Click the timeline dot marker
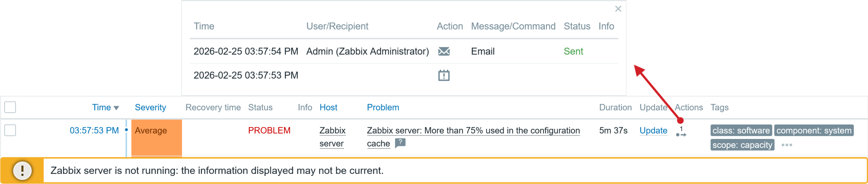868x184 pixels. (126, 130)
